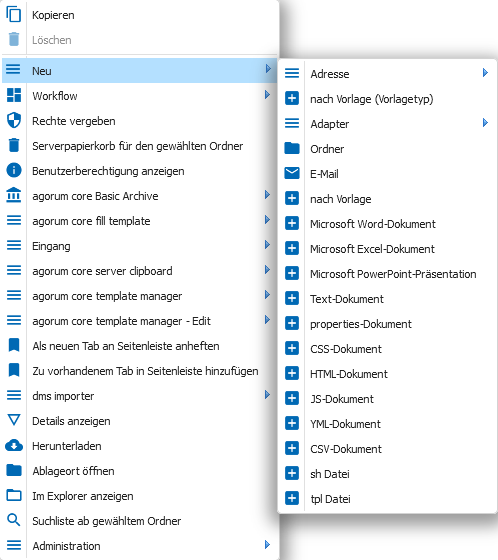Click the archive building icon for Basic Archive
Image resolution: width=498 pixels, height=560 pixels.
tap(14, 196)
